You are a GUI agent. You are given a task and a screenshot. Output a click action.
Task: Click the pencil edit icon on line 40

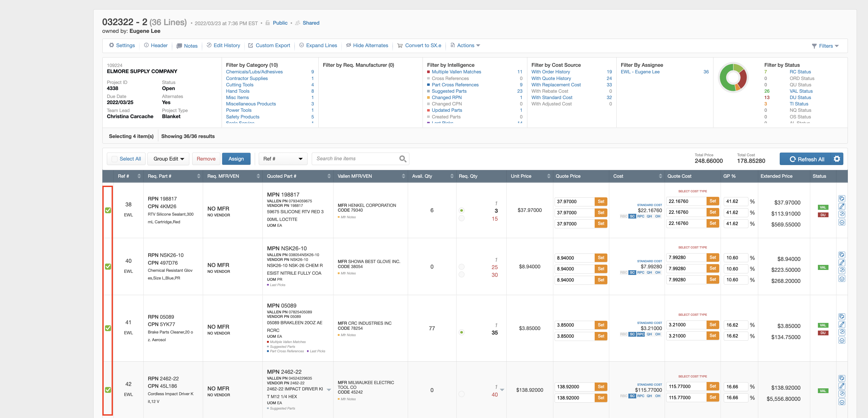[842, 263]
